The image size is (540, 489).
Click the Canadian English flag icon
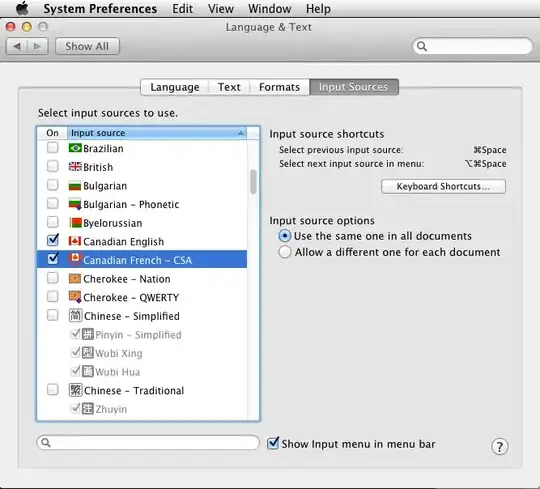coord(75,241)
